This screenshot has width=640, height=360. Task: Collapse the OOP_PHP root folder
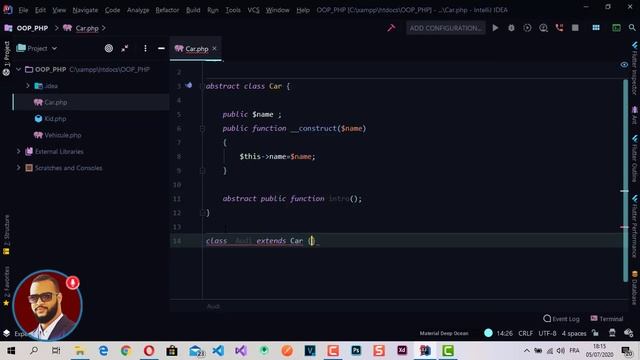tap(18, 69)
